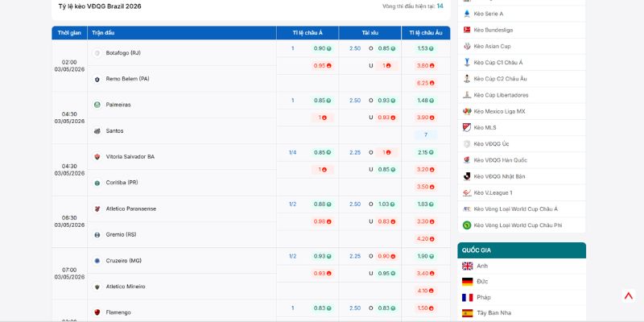Open the Kèo Asian Cup link
This screenshot has height=322, width=644.
click(x=492, y=46)
